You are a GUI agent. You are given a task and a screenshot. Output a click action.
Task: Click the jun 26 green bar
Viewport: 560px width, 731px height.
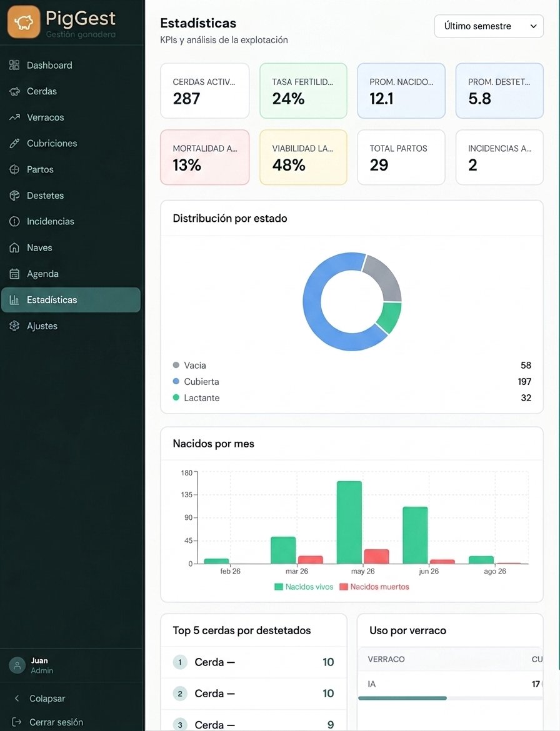(x=415, y=535)
